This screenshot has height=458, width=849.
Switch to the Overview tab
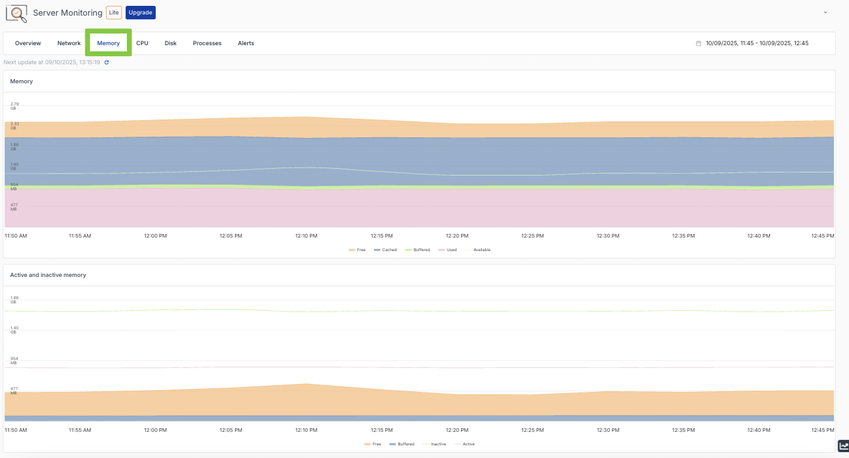pos(28,44)
